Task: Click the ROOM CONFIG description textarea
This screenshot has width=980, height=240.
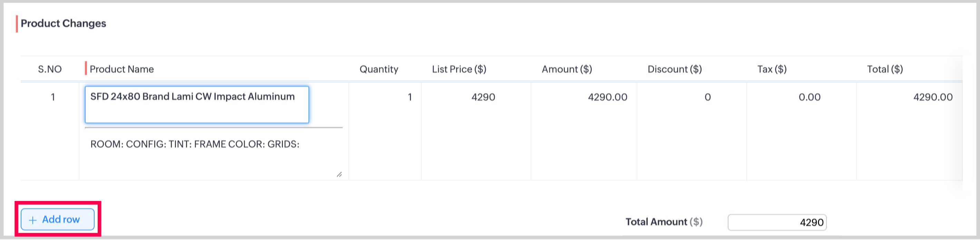Action: point(213,152)
